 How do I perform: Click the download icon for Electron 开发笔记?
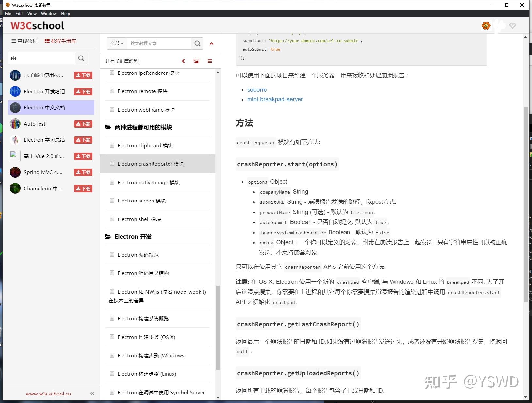(83, 91)
